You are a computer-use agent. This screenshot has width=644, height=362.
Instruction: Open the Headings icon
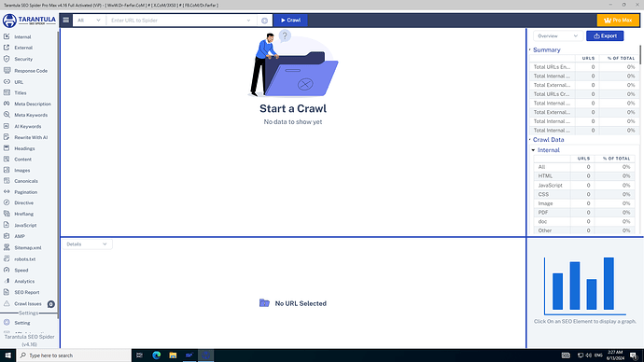(x=7, y=148)
